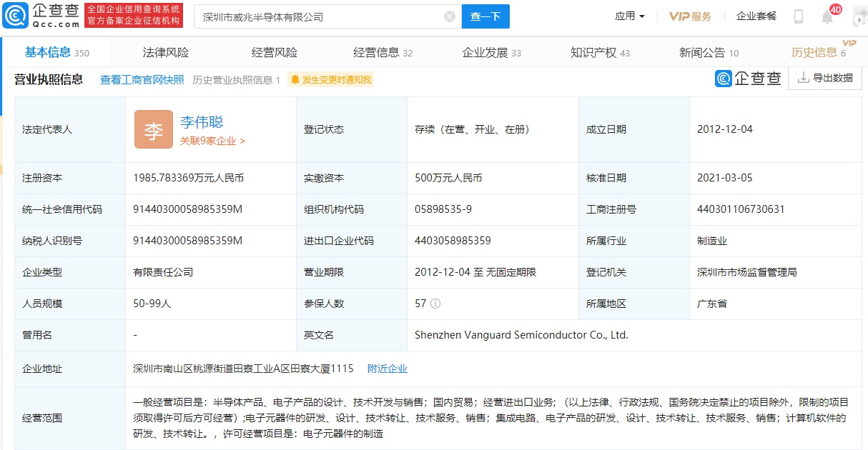This screenshot has height=450, width=868.
Task: Expand 关联9家企业 related companies
Action: click(x=212, y=141)
